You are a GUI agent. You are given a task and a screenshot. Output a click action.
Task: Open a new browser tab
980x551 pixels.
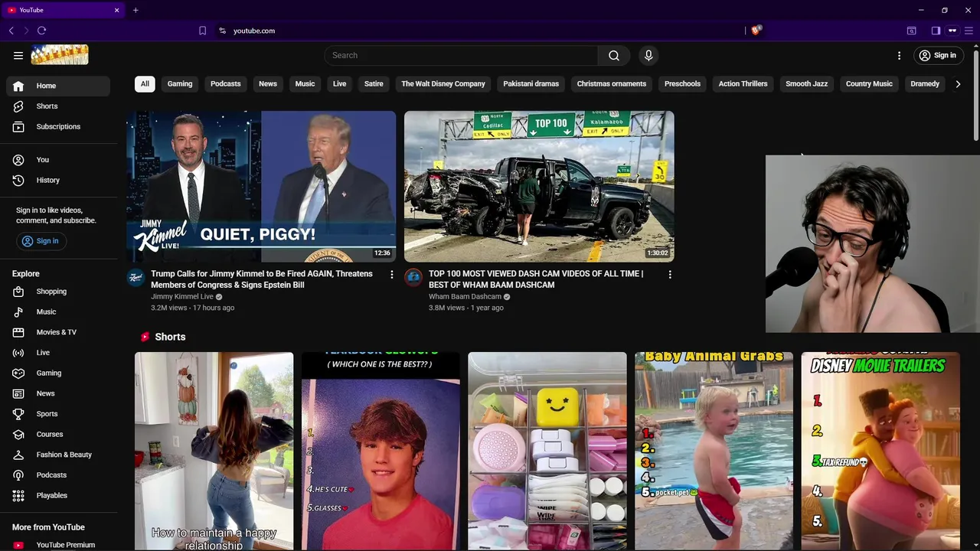(x=136, y=10)
